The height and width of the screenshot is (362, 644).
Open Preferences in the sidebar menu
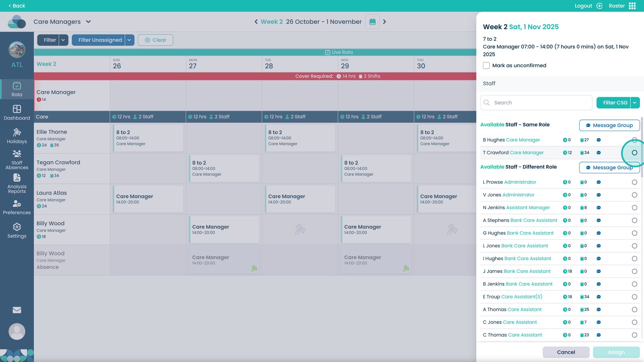(17, 208)
